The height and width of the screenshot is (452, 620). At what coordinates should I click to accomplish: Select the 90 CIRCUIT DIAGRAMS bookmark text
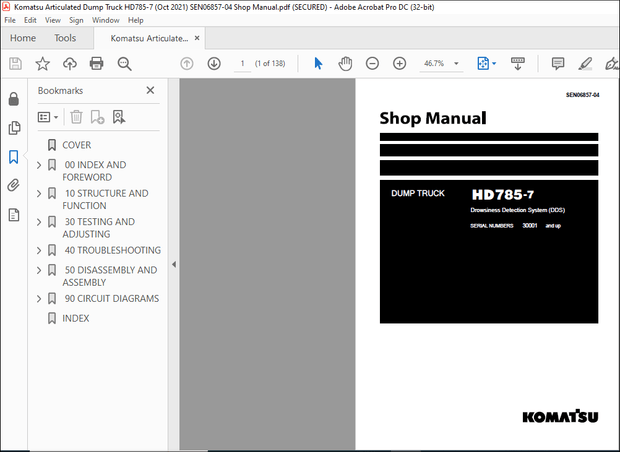point(112,299)
